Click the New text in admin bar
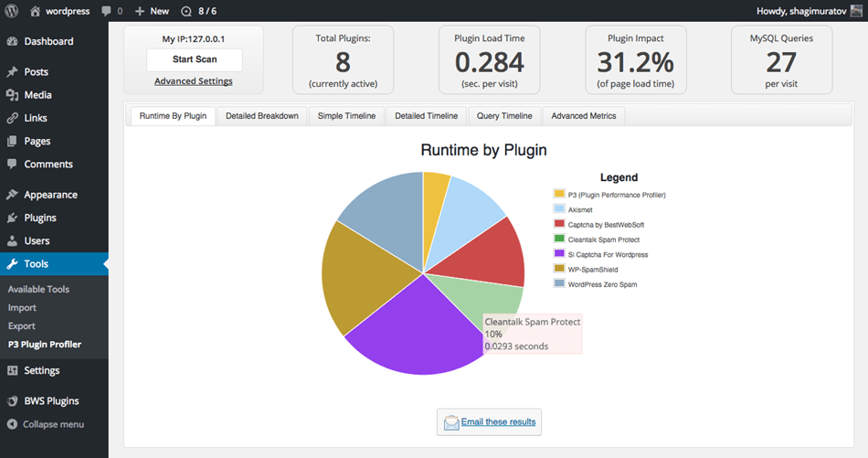 [159, 11]
